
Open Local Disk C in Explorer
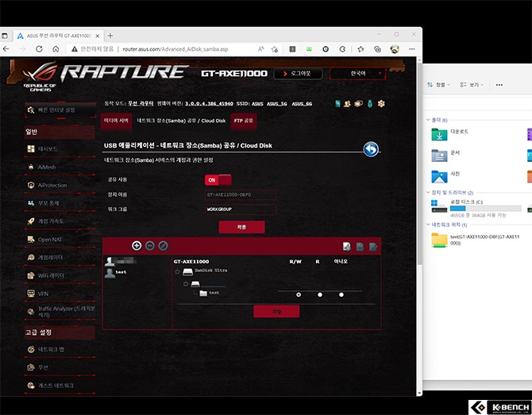pyautogui.click(x=476, y=208)
